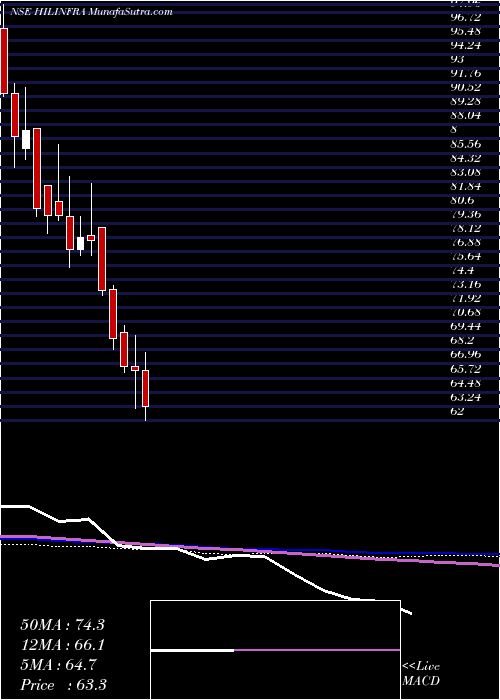Click the 66.96 price level label
Image resolution: width=500 pixels, height=700 pixels.
(466, 354)
